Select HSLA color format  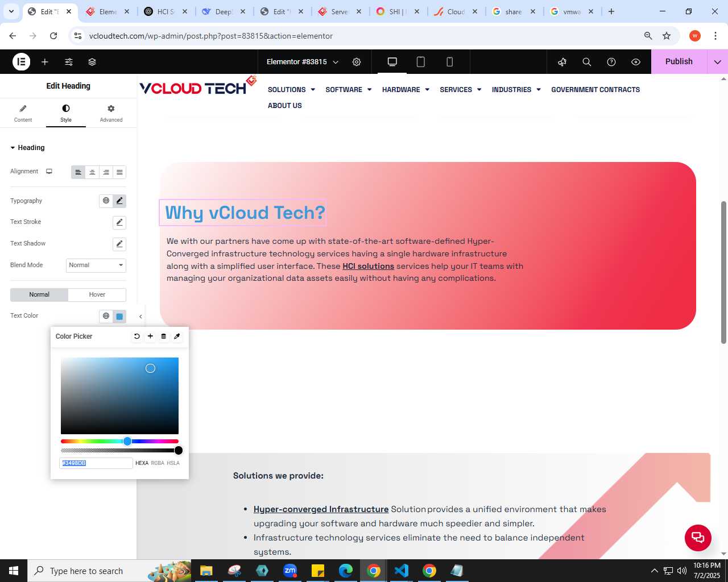(x=173, y=463)
